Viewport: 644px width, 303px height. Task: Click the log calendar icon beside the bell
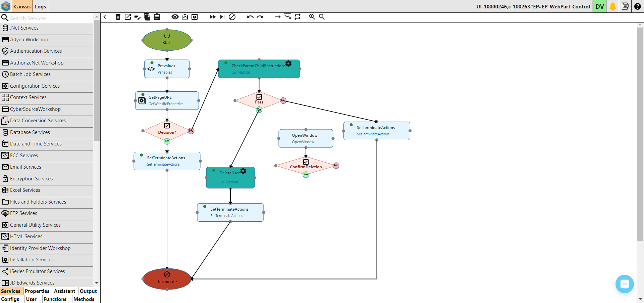tap(625, 6)
